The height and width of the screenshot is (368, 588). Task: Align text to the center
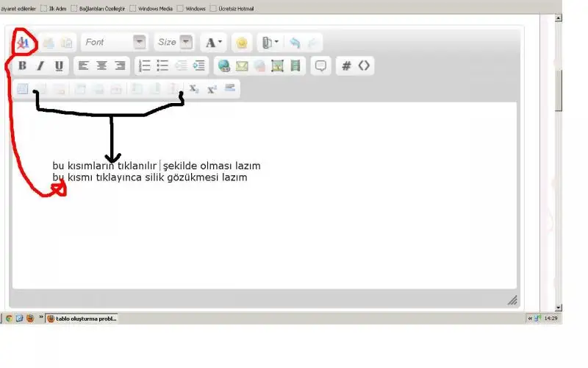[x=101, y=66]
